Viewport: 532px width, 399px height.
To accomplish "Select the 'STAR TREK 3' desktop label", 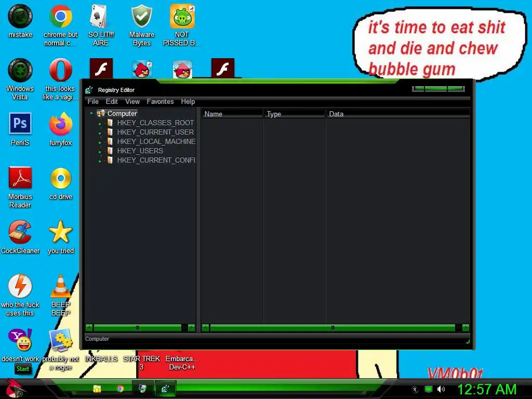I will click(141, 363).
